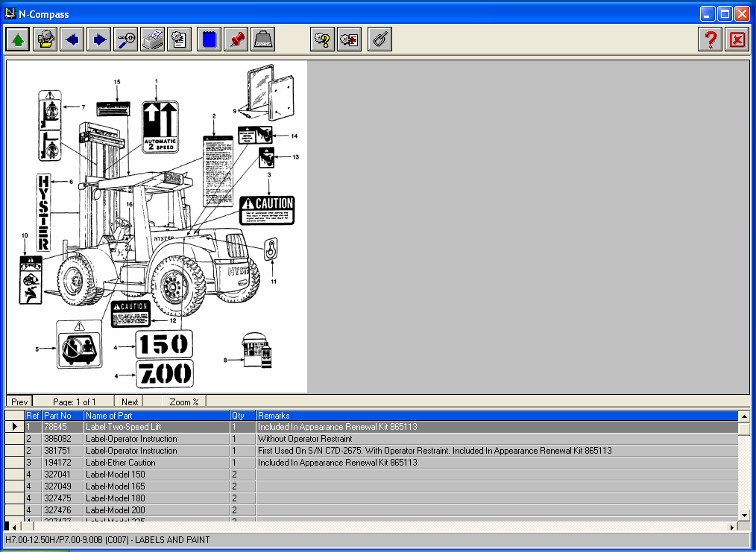This screenshot has width=756, height=552.
Task: Click the Part No column header
Action: pyautogui.click(x=62, y=415)
